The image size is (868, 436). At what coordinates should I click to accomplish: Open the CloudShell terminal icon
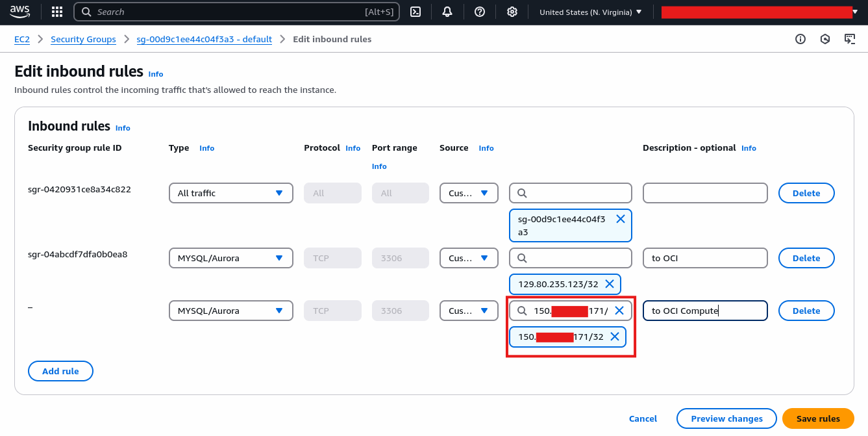415,11
